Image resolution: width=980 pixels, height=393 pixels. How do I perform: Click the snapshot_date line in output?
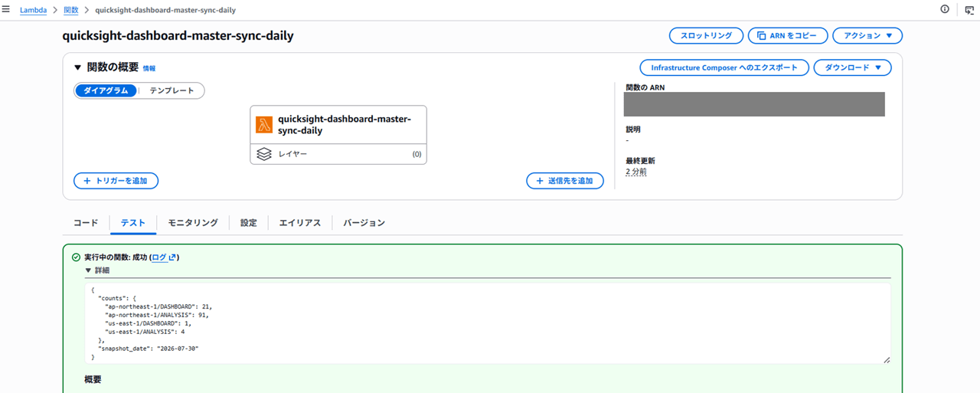pos(149,349)
